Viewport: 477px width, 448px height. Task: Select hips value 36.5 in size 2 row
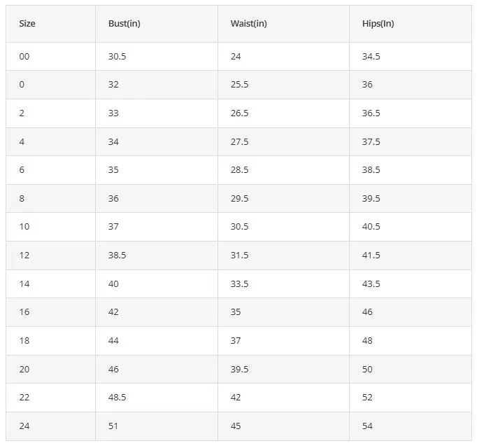point(371,113)
